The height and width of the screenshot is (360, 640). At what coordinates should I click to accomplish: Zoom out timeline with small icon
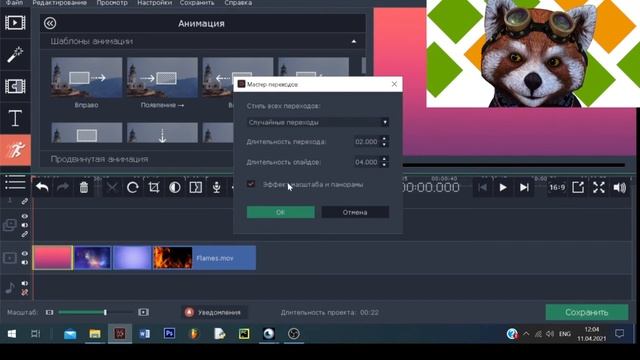point(49,312)
